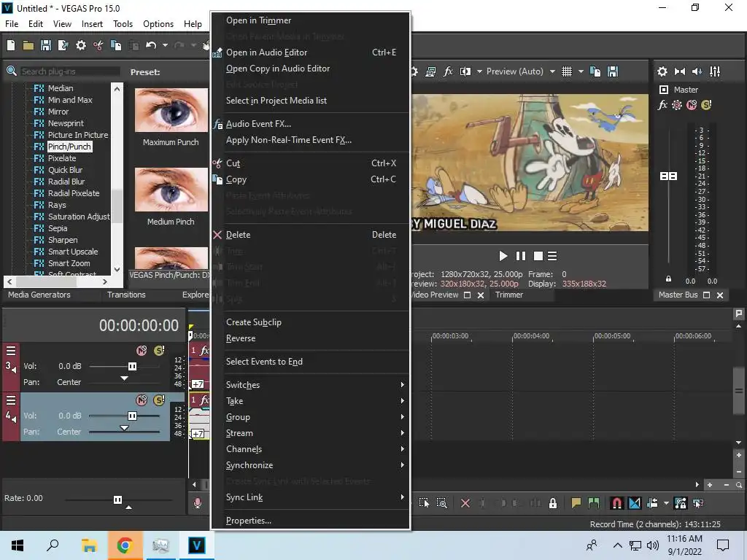Choose Open in Trimmer from context menu
This screenshot has width=747, height=560.
[x=310, y=20]
